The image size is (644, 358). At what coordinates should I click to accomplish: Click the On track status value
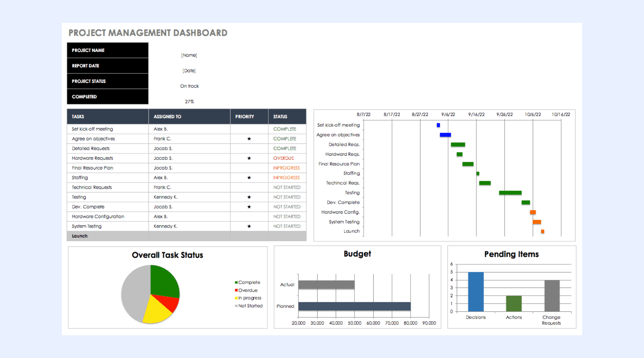point(189,86)
